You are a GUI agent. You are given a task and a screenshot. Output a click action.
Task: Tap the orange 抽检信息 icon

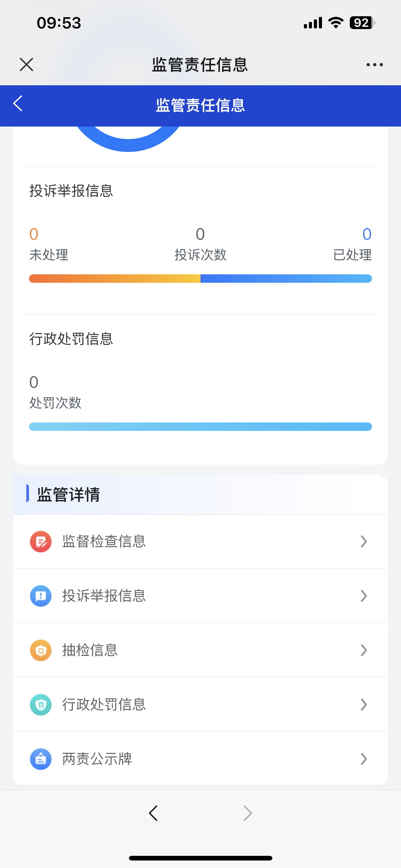coord(41,650)
